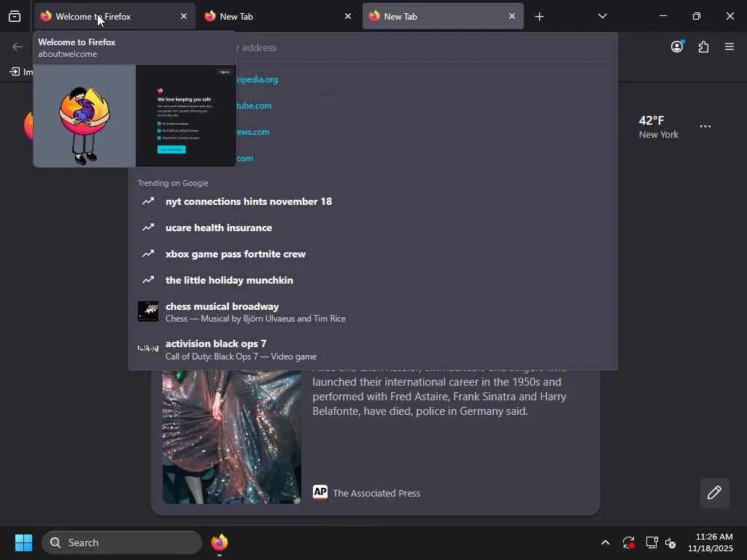Screen dimensions: 747x560
Task: Open the Firefox account icon
Action: (x=677, y=47)
